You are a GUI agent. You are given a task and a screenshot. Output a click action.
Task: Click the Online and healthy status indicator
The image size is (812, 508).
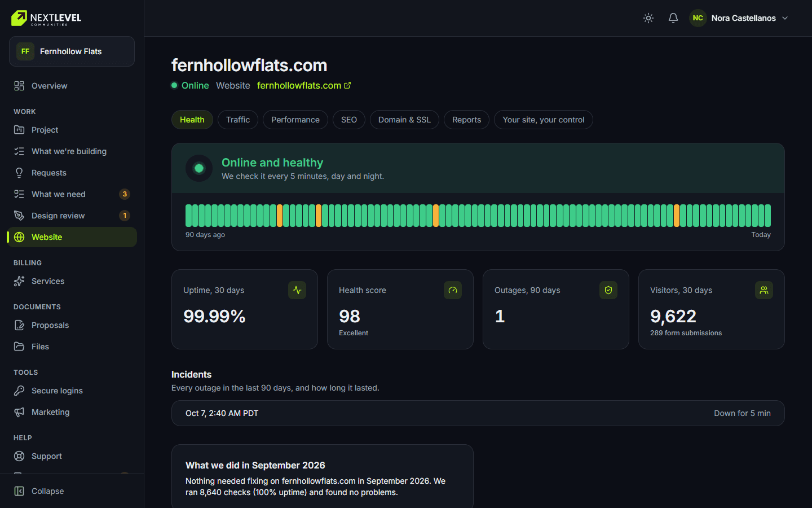click(199, 168)
